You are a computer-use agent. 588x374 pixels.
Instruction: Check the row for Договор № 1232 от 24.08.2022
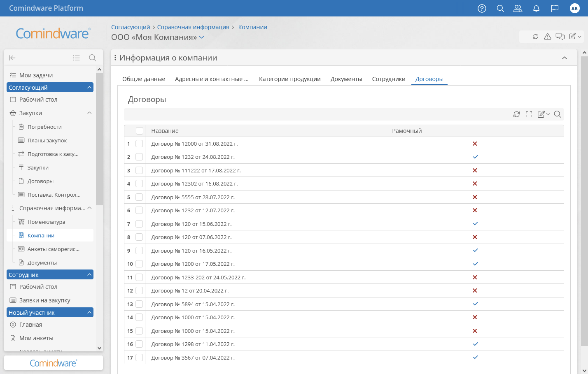pyautogui.click(x=139, y=157)
